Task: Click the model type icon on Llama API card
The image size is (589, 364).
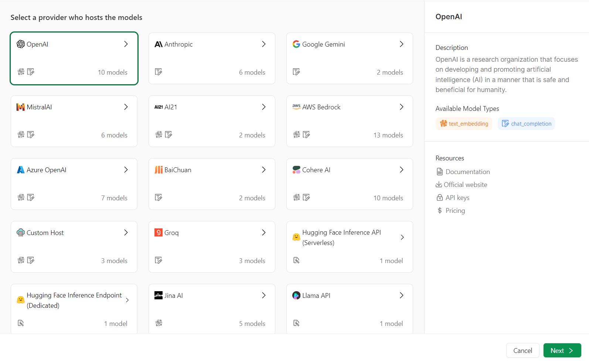Action: (x=296, y=323)
